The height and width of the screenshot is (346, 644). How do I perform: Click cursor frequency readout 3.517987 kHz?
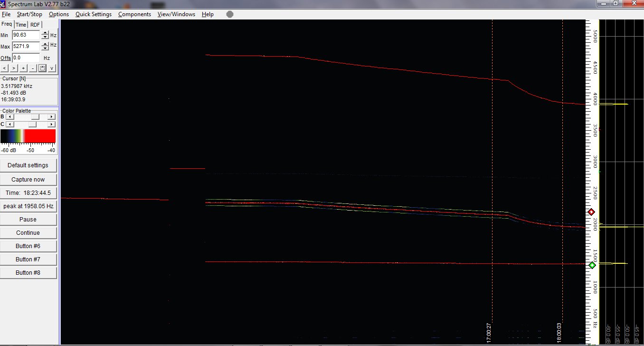pos(17,86)
